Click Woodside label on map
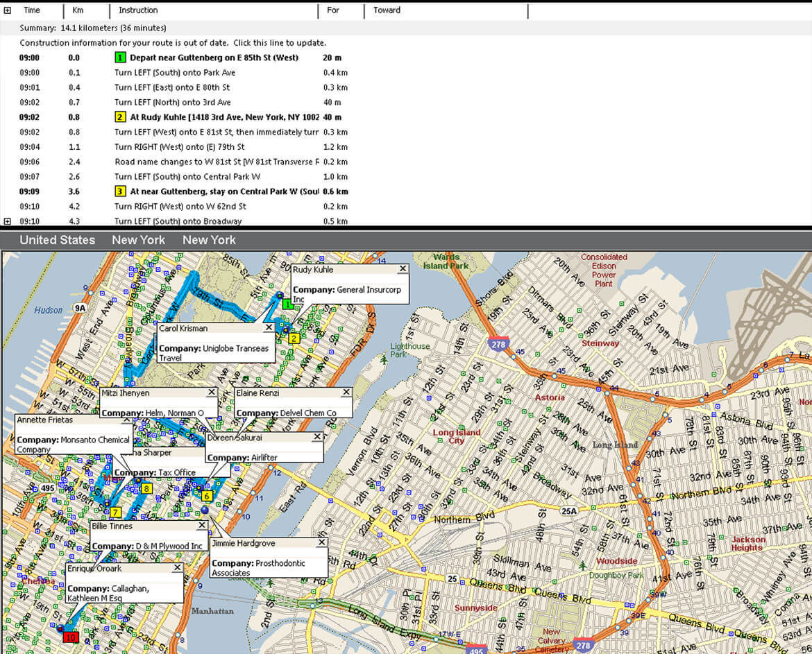This screenshot has width=812, height=654. click(x=617, y=561)
